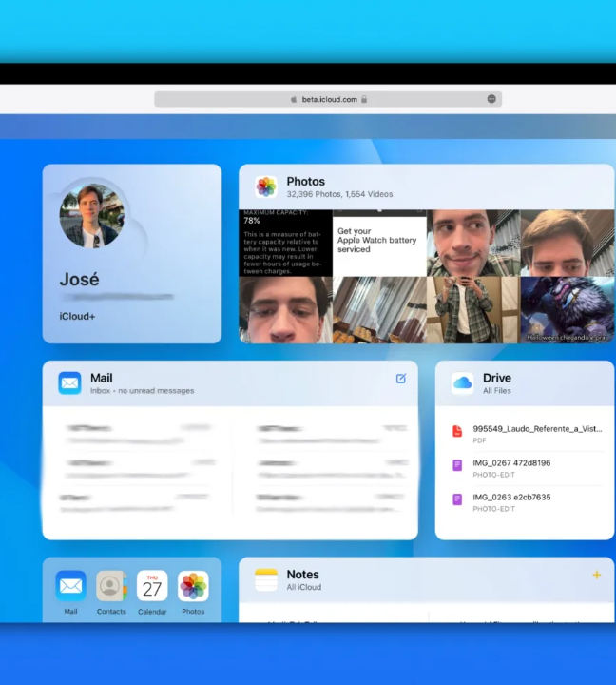Viewport: 616px width, 685px height.
Task: Open the mirror selfie plaid shirt photo
Action: click(x=473, y=310)
